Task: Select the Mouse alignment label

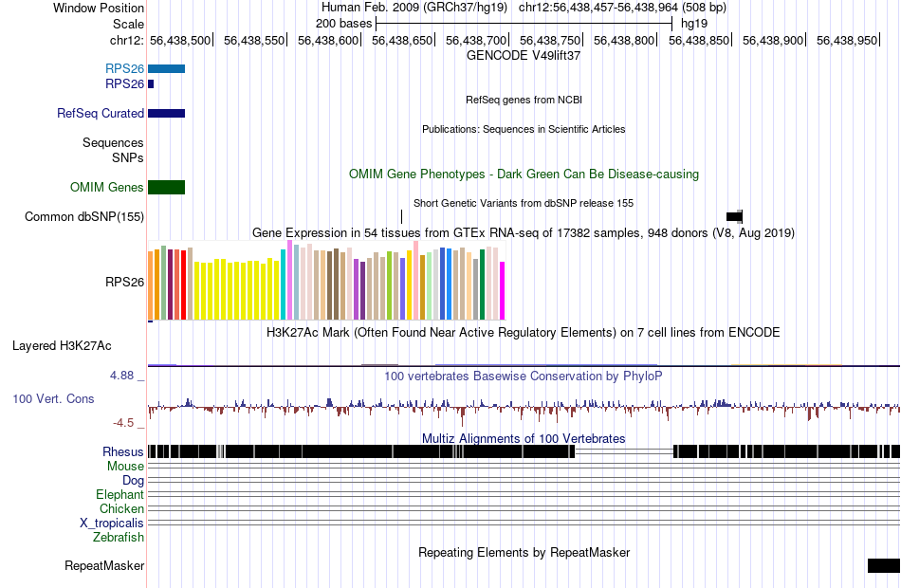Action: (x=125, y=467)
